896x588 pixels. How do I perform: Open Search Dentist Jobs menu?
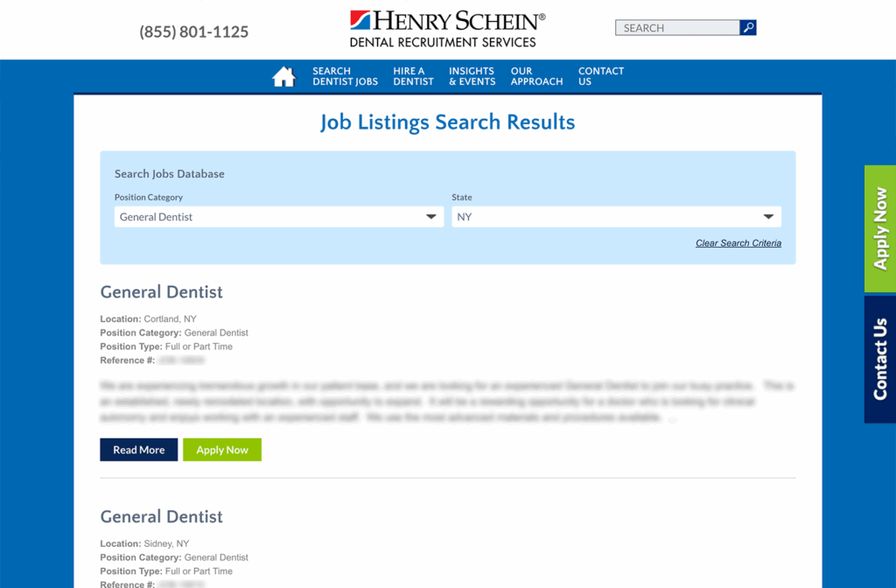click(x=345, y=77)
